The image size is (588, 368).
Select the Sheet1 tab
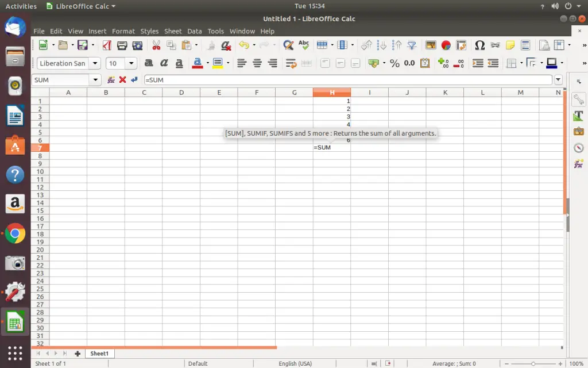click(x=99, y=354)
